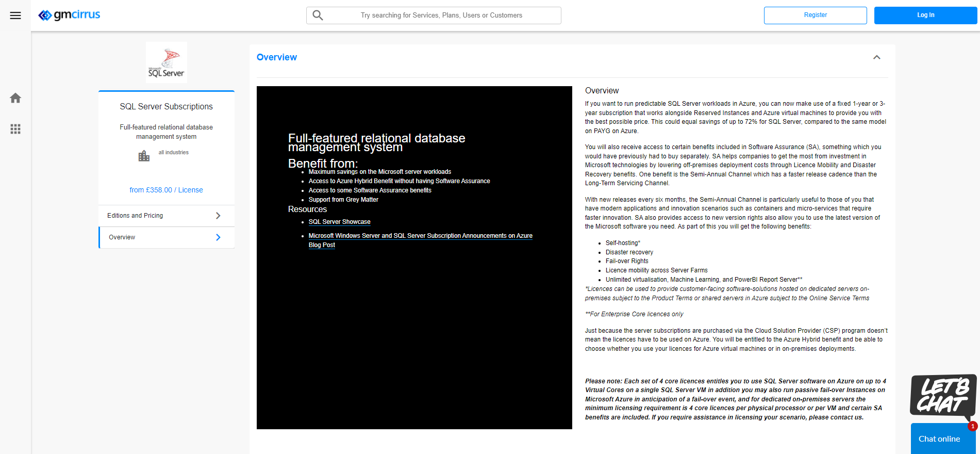Open Microsoft Windows Server Announcements Blog Post link

point(421,240)
